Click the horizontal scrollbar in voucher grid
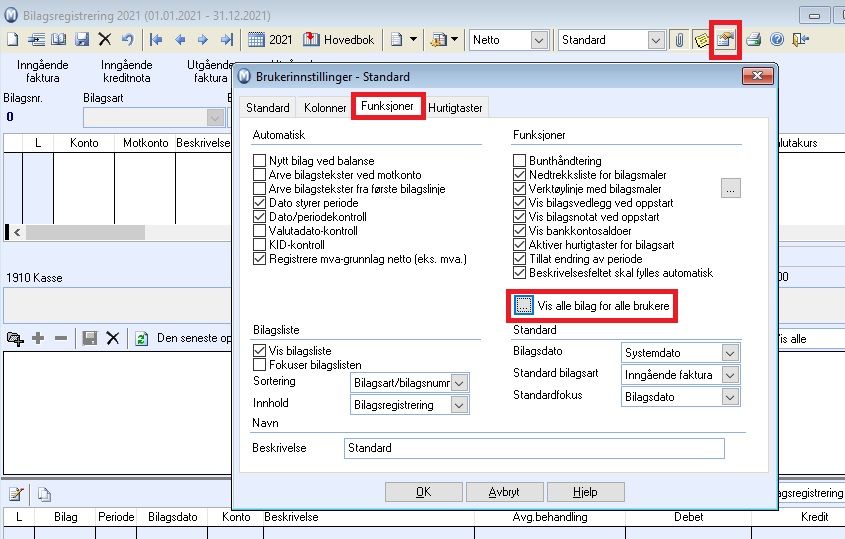Viewport: 845px width, 539px height. [x=85, y=232]
